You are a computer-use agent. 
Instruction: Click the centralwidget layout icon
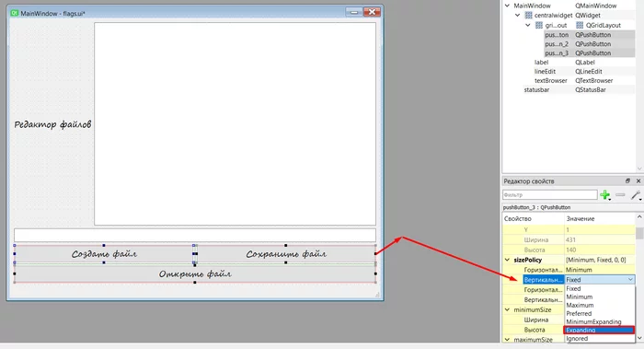point(529,16)
